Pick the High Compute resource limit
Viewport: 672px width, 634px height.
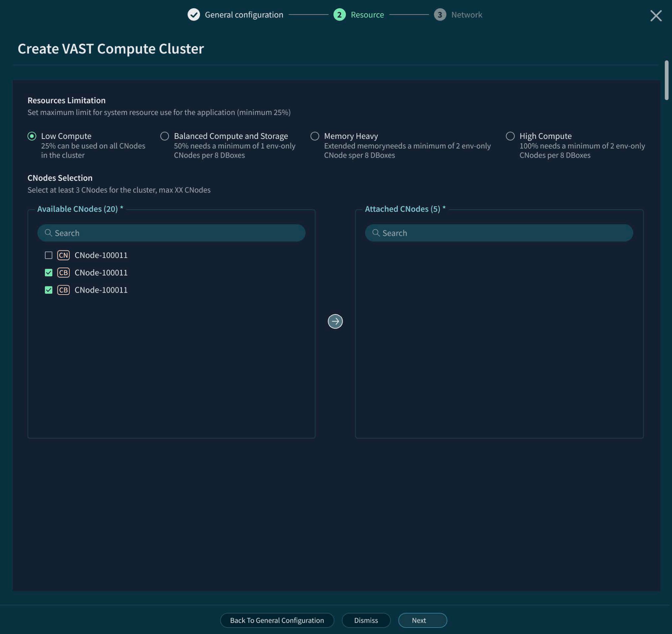[510, 136]
